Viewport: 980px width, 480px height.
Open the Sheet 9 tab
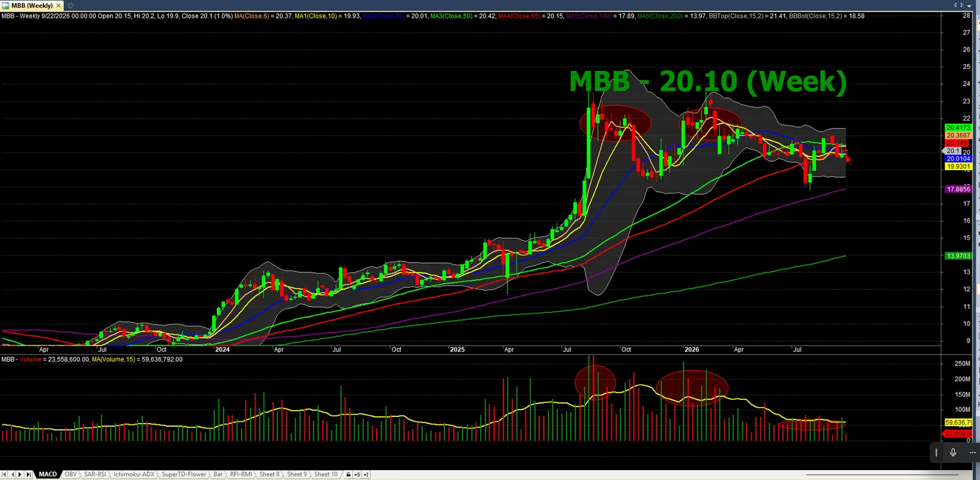297,474
